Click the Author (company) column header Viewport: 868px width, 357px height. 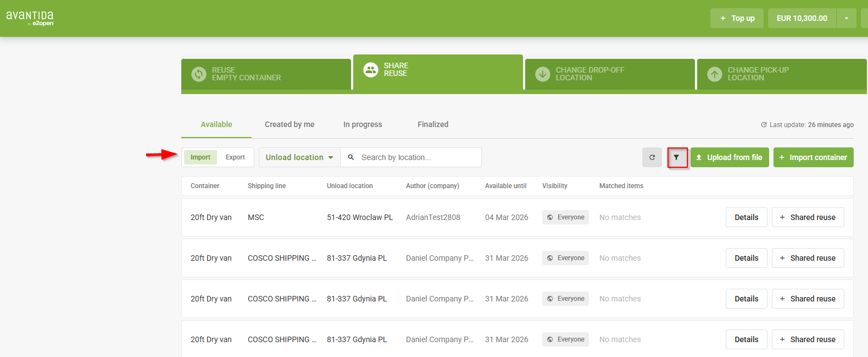point(432,186)
